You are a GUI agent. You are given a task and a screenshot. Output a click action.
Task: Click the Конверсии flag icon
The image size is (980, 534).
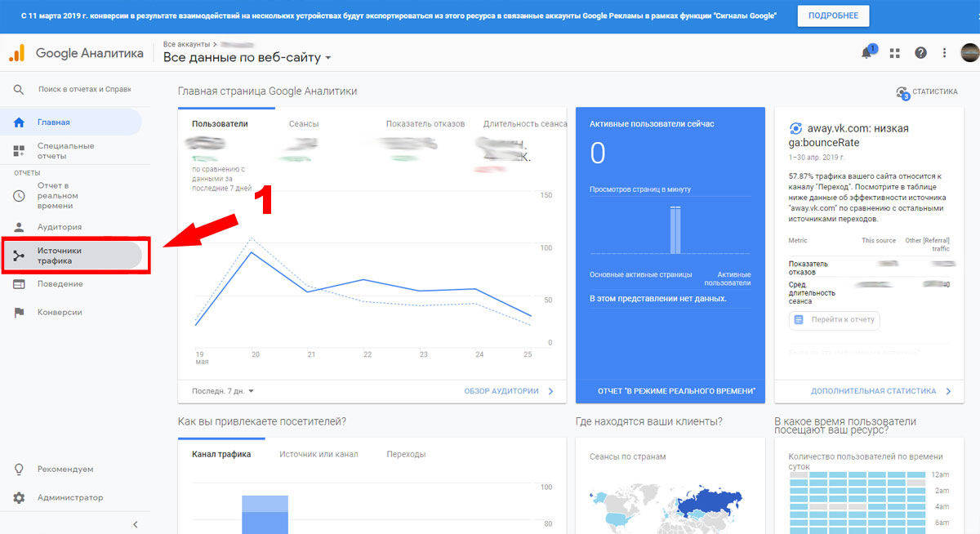tap(20, 313)
